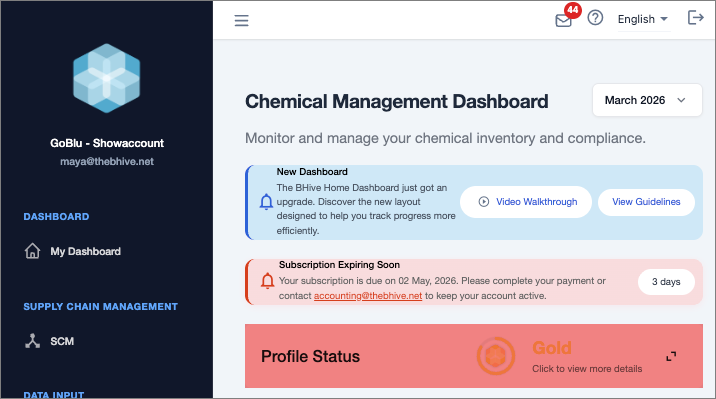Click the Subscription Expiring Soon title
Viewport: 716px width, 399px height.
[339, 265]
